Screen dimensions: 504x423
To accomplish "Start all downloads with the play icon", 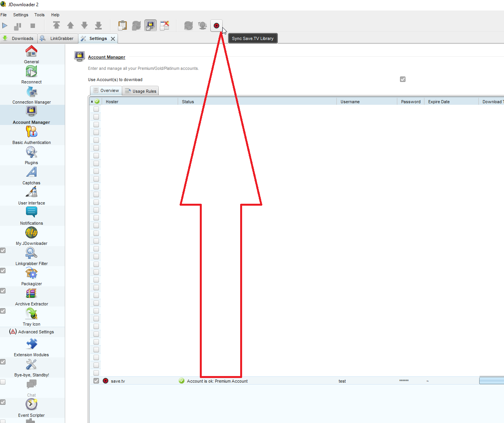I will tap(5, 26).
